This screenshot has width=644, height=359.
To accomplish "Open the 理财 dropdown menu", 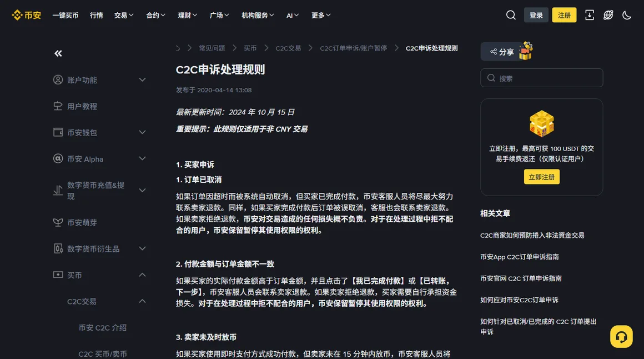I will click(x=187, y=15).
